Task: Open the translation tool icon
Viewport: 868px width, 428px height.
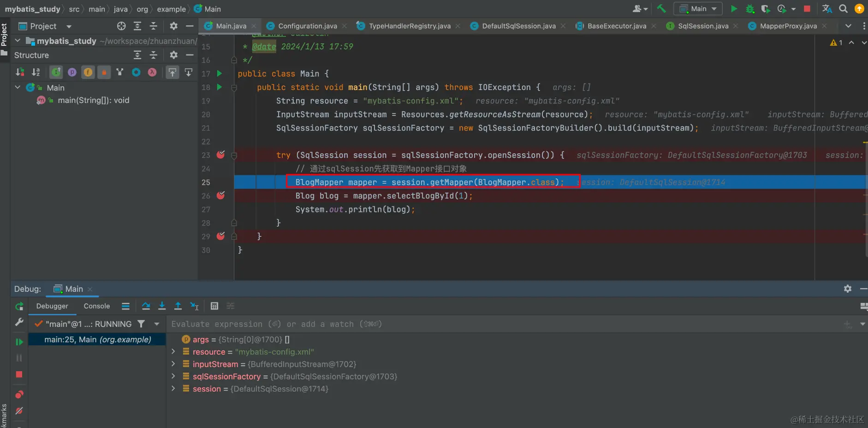Action: (827, 9)
